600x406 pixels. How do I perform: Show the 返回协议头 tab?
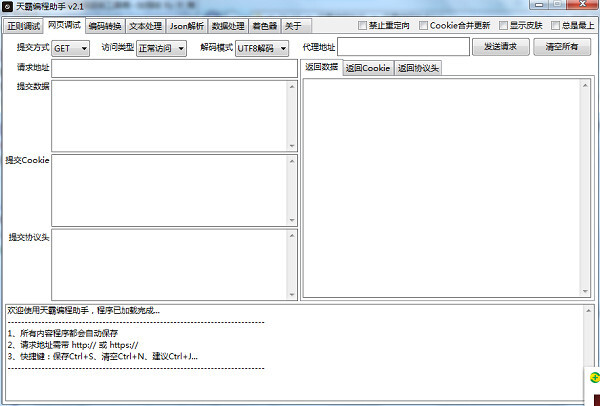(418, 68)
